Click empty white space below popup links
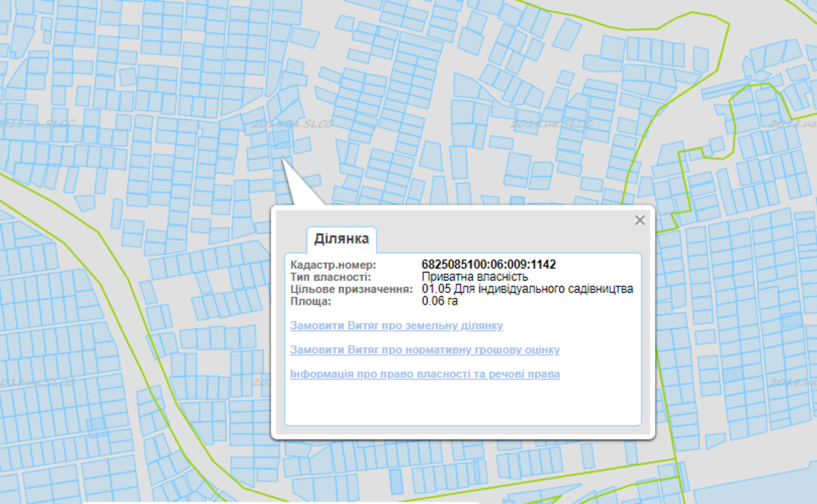This screenshot has height=504, width=817. [x=463, y=405]
